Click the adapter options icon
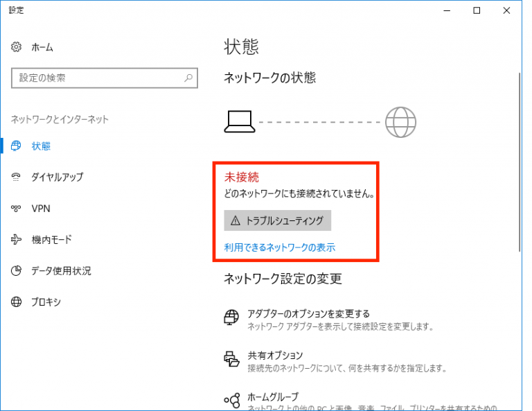The width and height of the screenshot is (532, 411). tap(231, 317)
